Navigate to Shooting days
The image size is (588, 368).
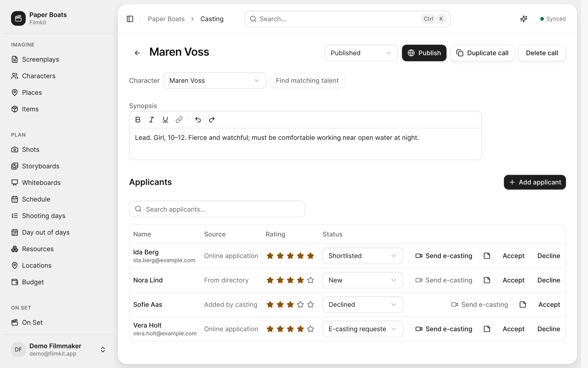(x=59, y=216)
